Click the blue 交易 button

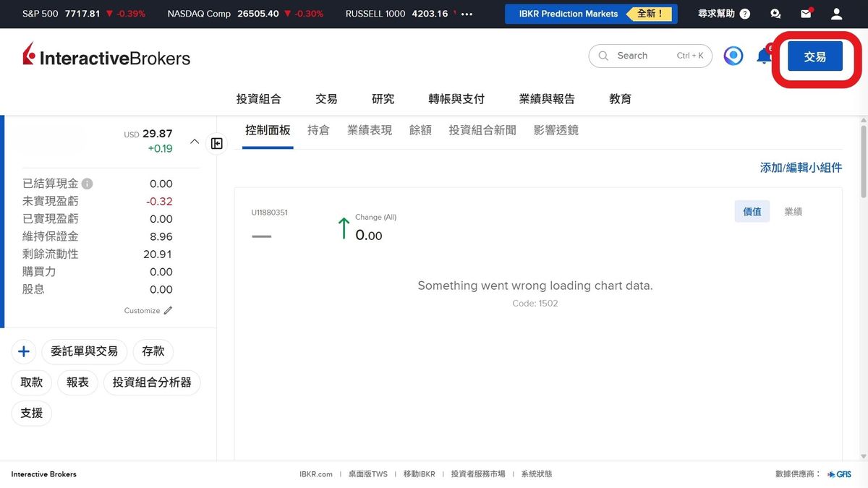coord(815,56)
